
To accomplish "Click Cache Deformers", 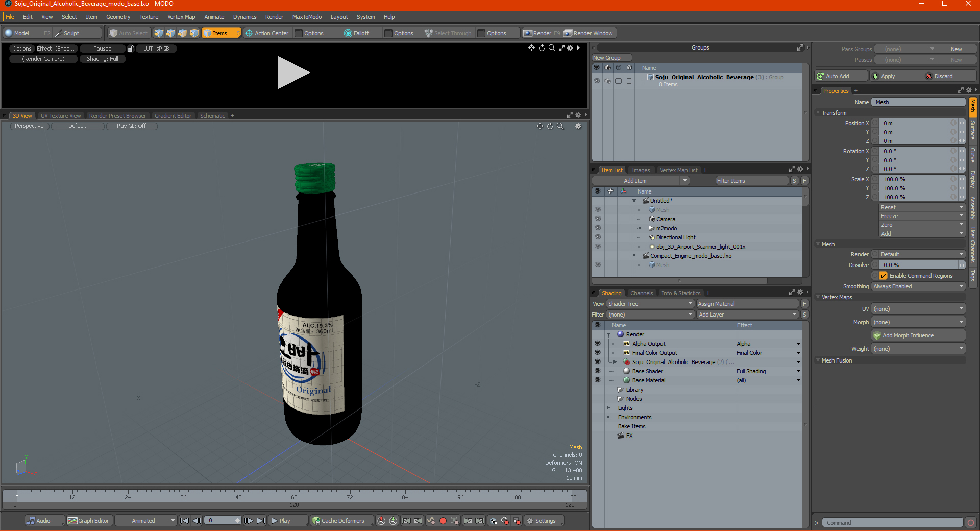I will [341, 521].
